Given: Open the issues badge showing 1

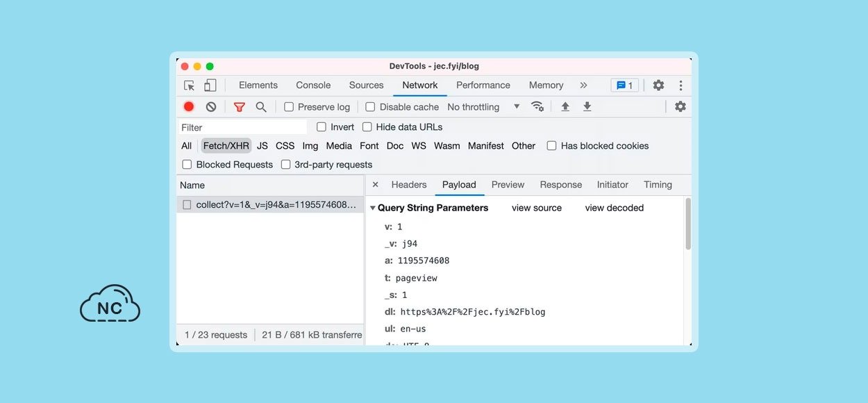Looking at the screenshot, I should 625,85.
